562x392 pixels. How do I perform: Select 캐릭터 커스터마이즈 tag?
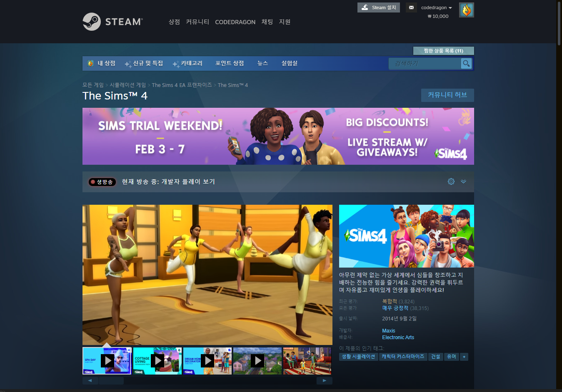(403, 357)
